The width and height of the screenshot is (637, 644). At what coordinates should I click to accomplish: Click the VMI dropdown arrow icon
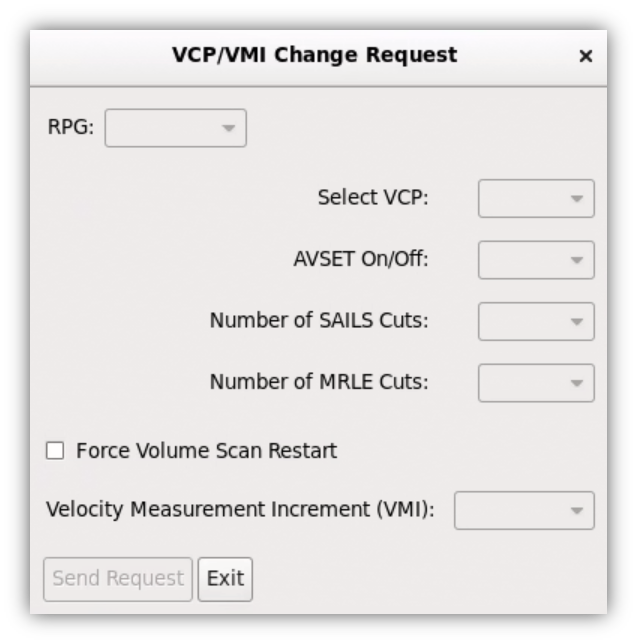[x=577, y=511]
